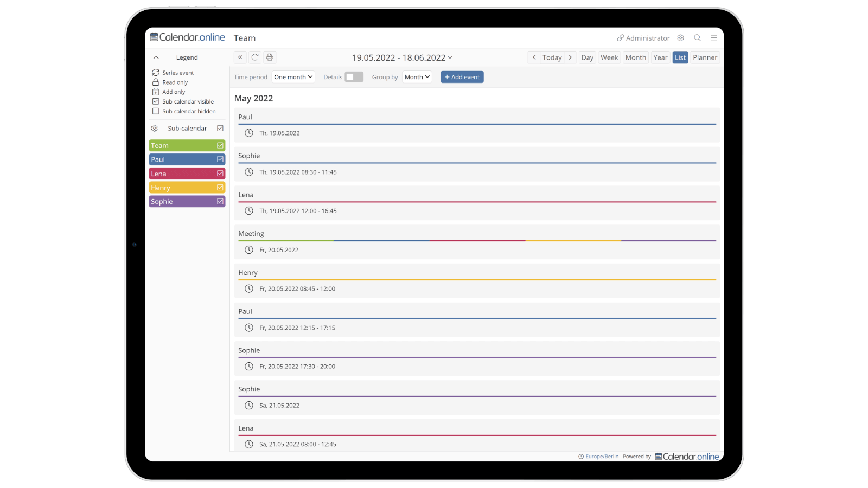The width and height of the screenshot is (868, 488).
Task: Click clock icon for Sophie Sa, 21.05.2022 event
Action: click(249, 406)
